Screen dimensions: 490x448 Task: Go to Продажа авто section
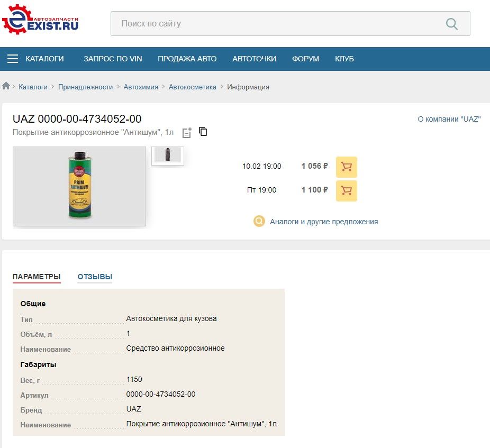187,59
